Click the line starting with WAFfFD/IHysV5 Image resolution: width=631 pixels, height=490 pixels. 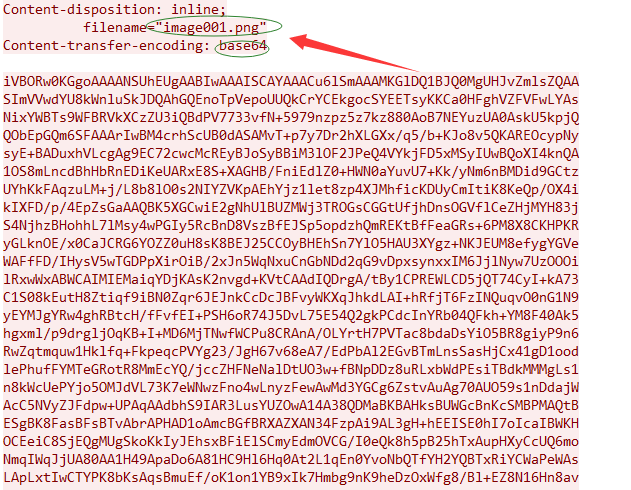[291, 261]
